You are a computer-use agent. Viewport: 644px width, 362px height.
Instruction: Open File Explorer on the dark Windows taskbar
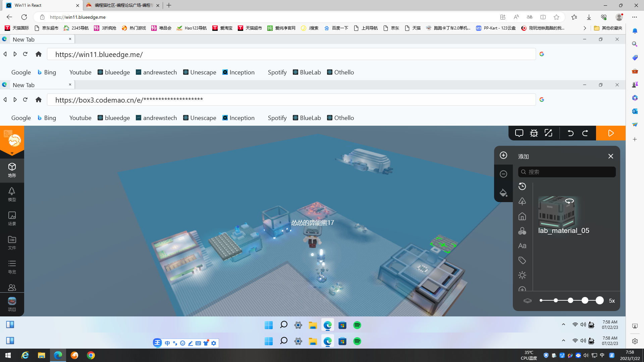click(42, 355)
